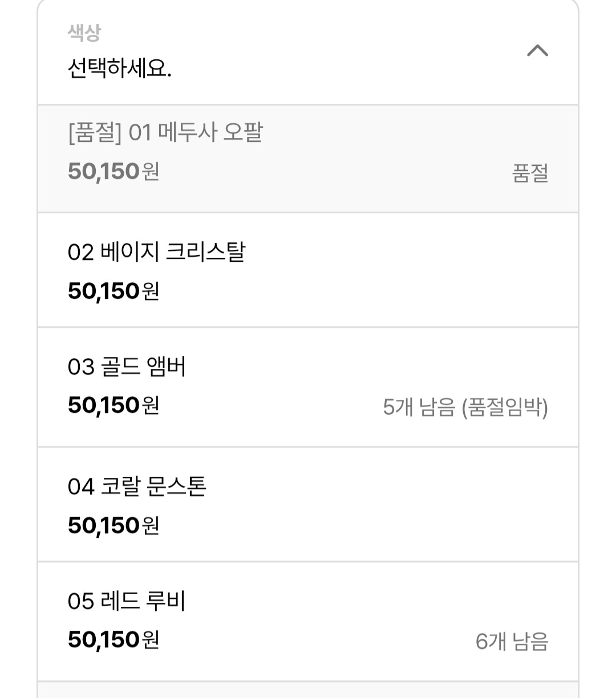Click the 6개 남음 stock label
Screen dimensions: 616x698
tap(512, 642)
